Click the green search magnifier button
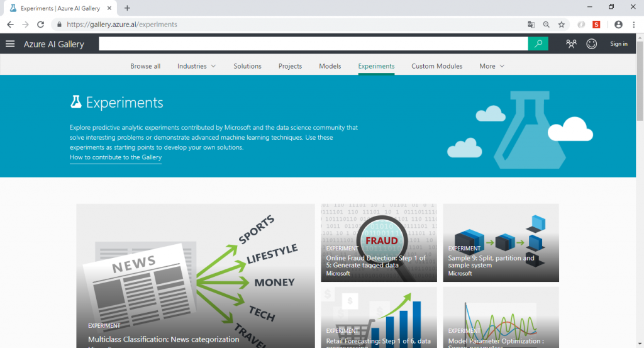Viewport: 644px width, 348px height. [x=538, y=43]
